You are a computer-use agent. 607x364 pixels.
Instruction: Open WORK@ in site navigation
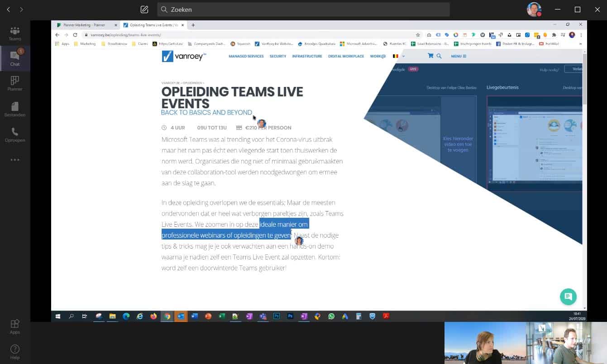[378, 56]
